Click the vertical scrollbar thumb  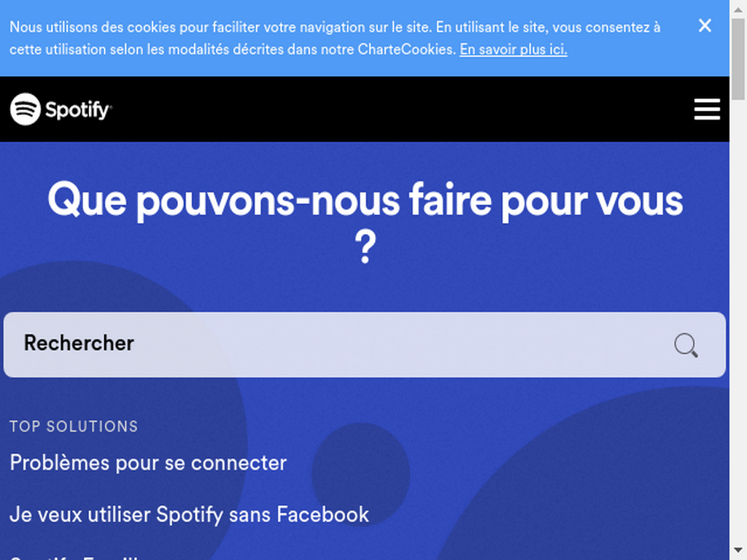pyautogui.click(x=738, y=59)
